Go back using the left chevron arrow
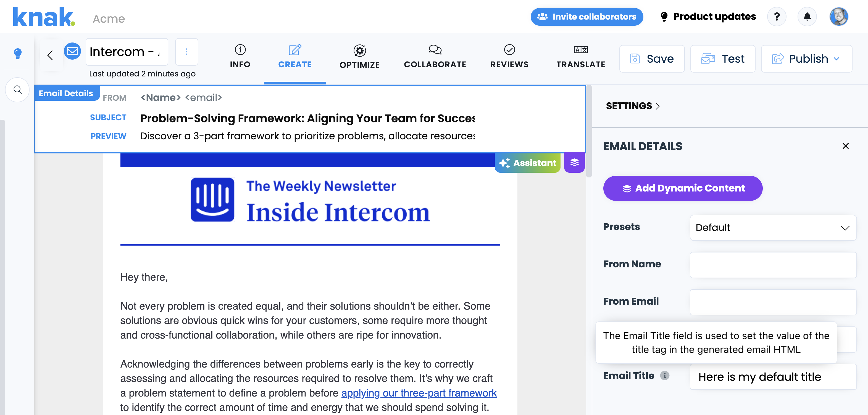The width and height of the screenshot is (868, 415). point(50,55)
